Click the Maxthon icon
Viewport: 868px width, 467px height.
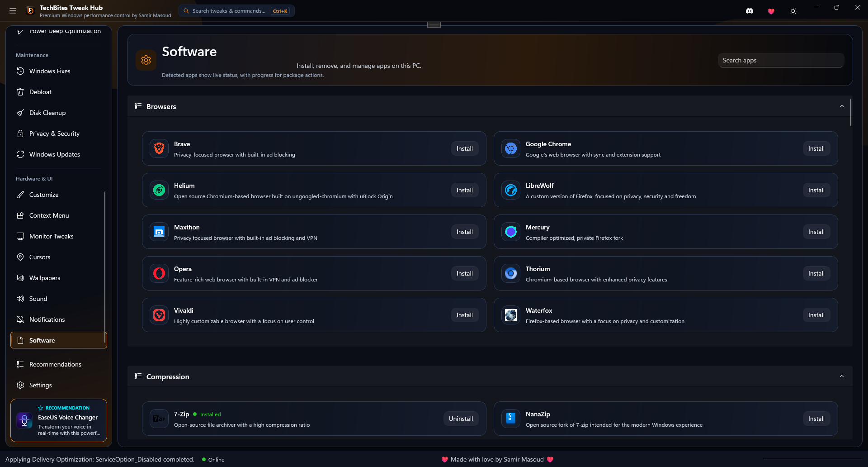pos(159,232)
